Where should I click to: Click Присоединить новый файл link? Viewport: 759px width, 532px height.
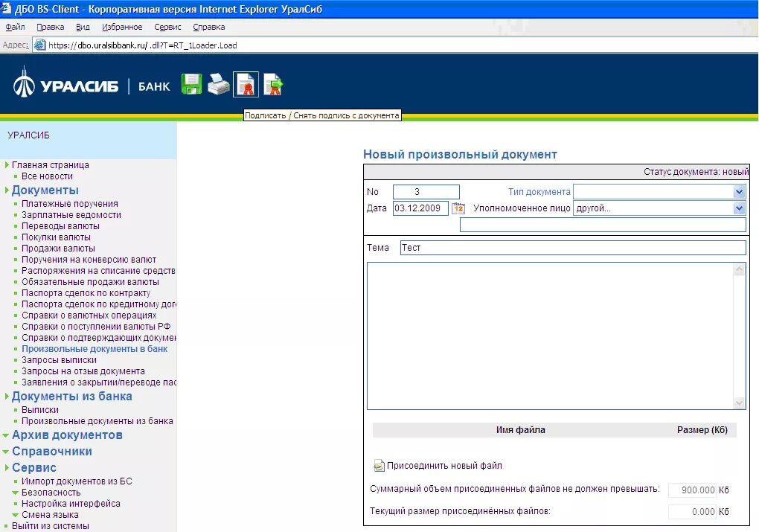coord(444,466)
